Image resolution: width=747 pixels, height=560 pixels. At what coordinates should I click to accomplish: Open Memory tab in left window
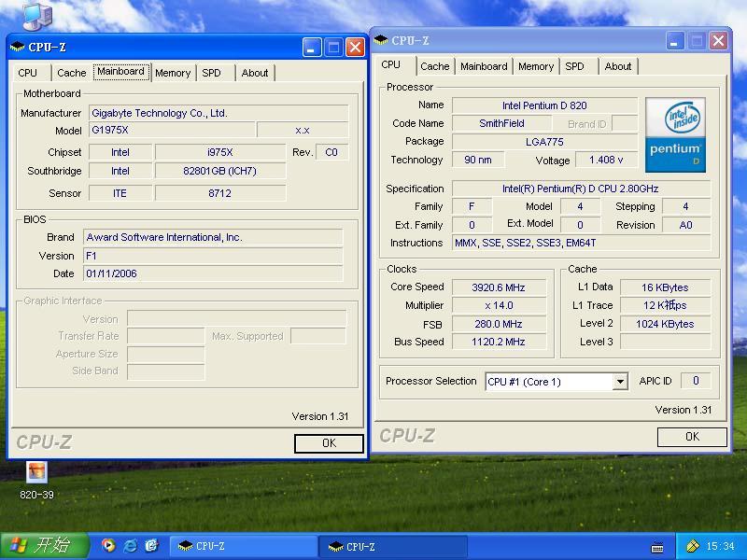pyautogui.click(x=173, y=73)
